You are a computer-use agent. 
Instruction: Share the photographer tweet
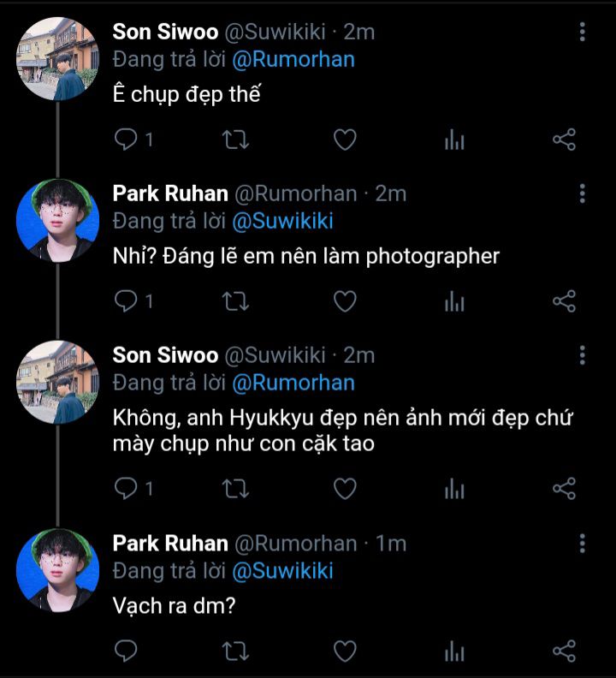(564, 301)
